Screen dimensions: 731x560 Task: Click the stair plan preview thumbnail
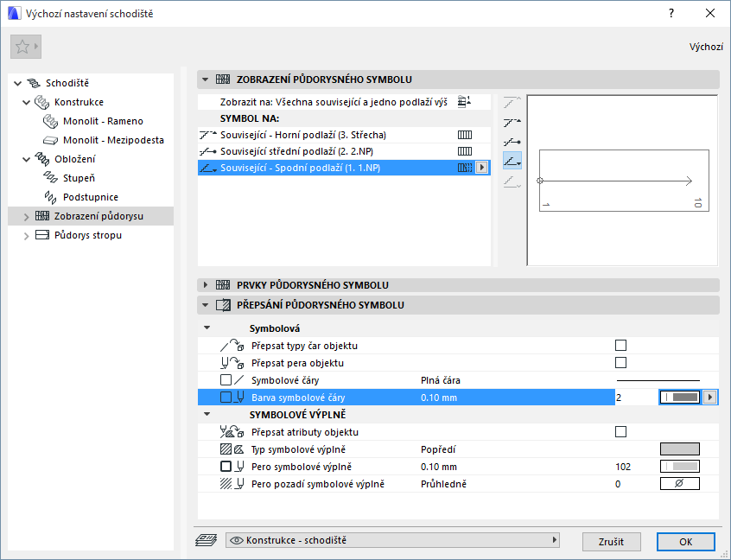[622, 181]
